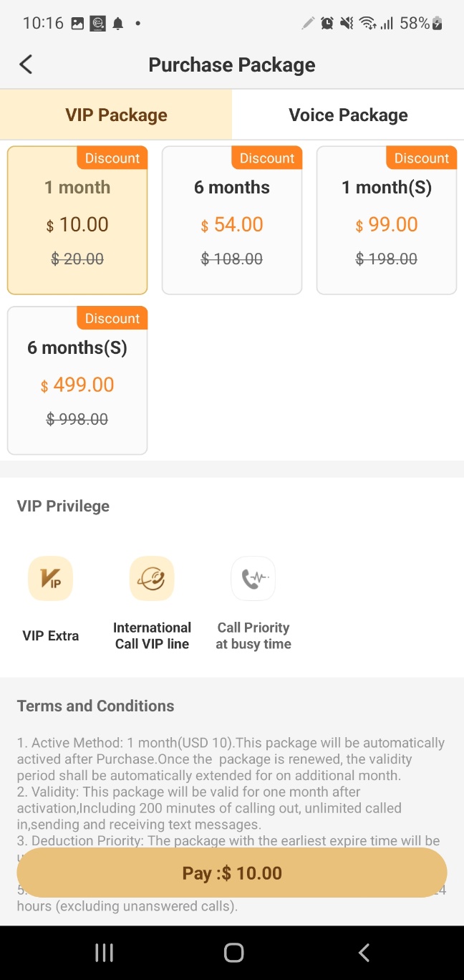Choose the 6 months $54.00 package
464x980 pixels.
click(232, 221)
